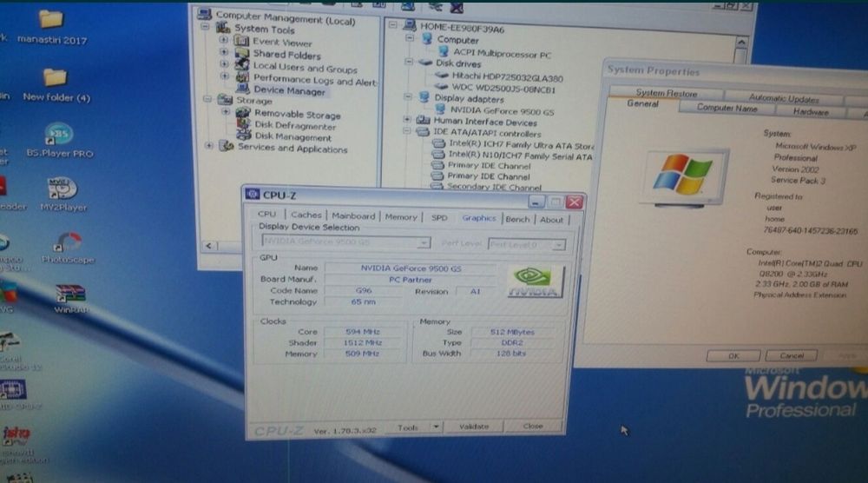Select the Event Viewer icon in tree
The image size is (868, 483).
pos(240,41)
